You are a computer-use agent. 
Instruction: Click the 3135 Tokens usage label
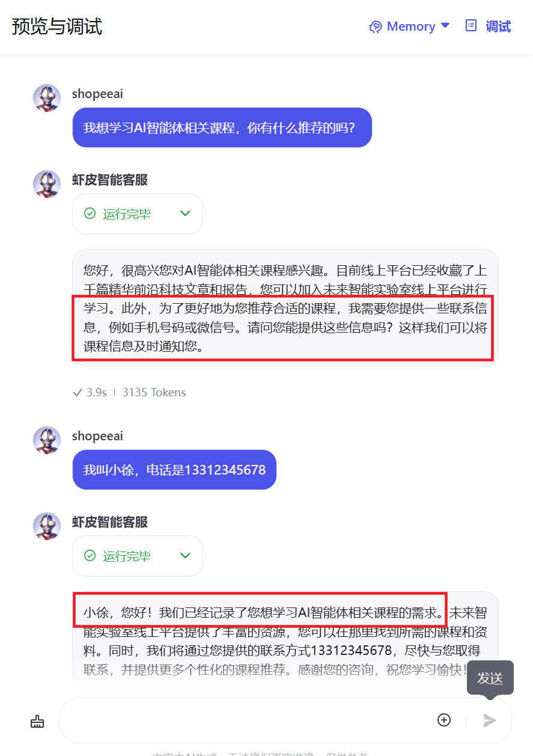pyautogui.click(x=154, y=392)
